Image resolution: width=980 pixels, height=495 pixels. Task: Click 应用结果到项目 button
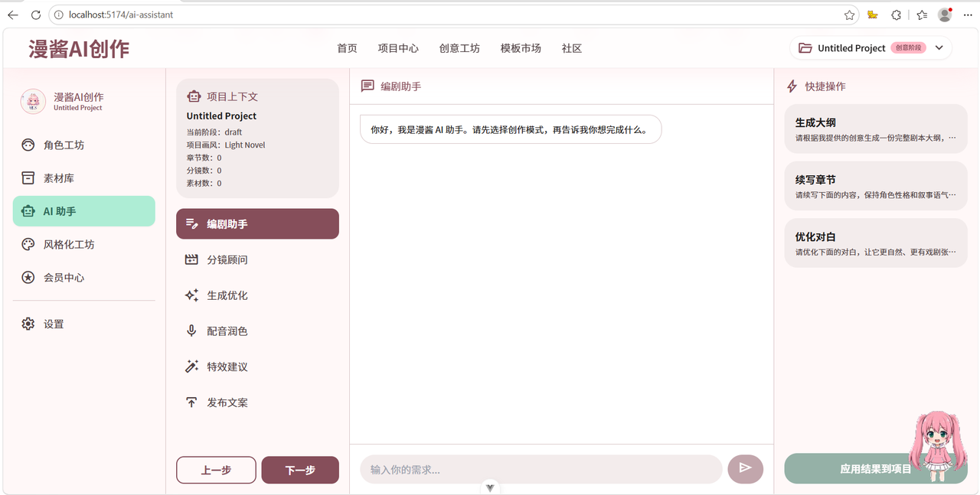pyautogui.click(x=876, y=469)
